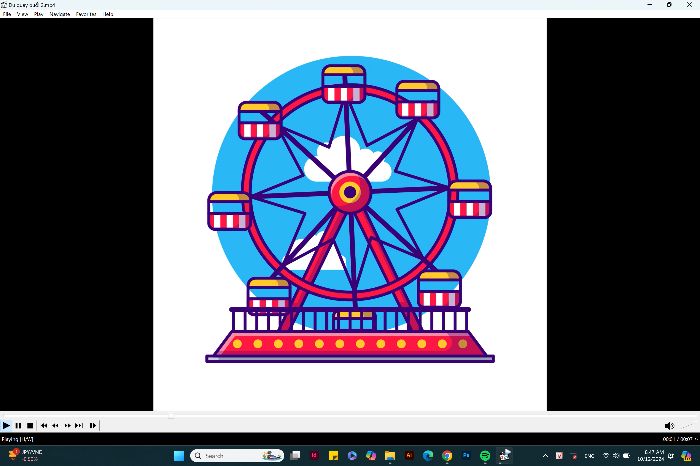Open the Favorites menu
The width and height of the screenshot is (700, 466).
tap(86, 14)
